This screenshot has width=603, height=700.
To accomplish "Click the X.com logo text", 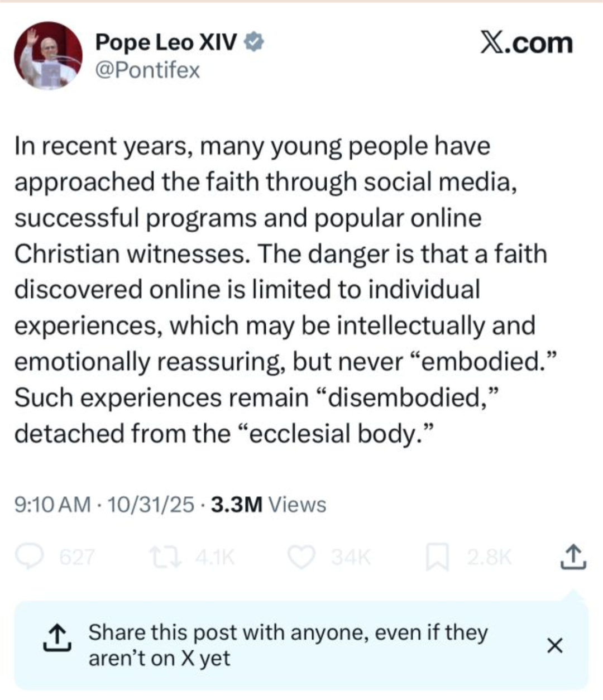I will pos(527,43).
